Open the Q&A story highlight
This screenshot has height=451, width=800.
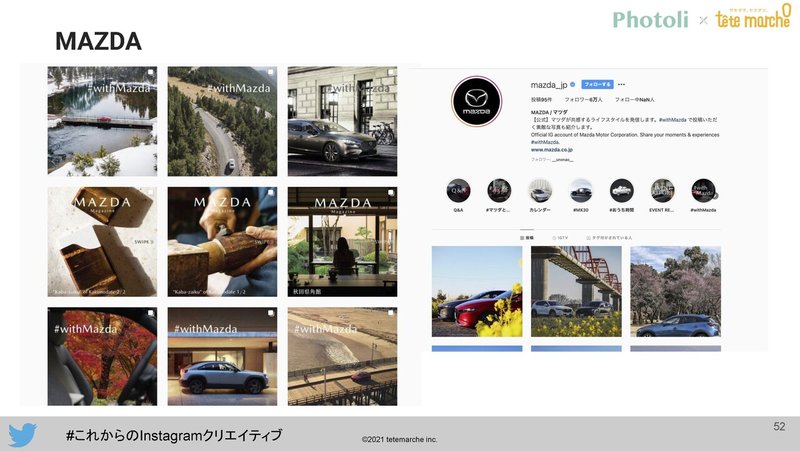pos(458,191)
